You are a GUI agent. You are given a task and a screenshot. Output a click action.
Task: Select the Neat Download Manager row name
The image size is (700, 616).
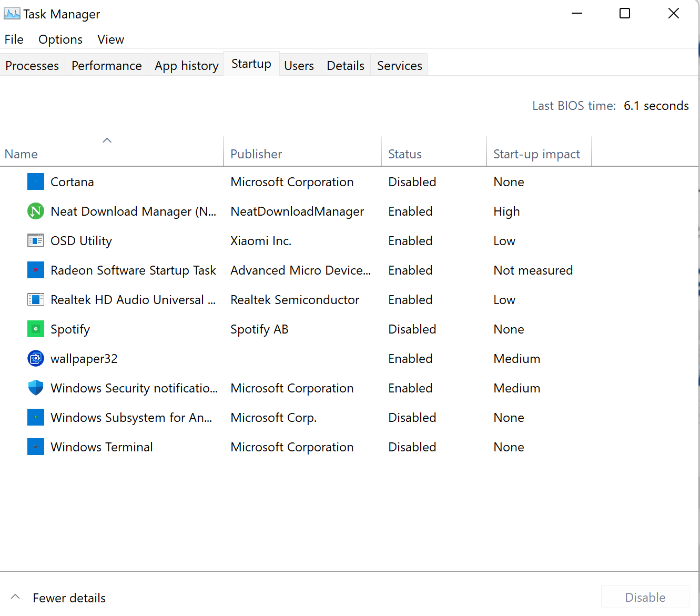134,211
